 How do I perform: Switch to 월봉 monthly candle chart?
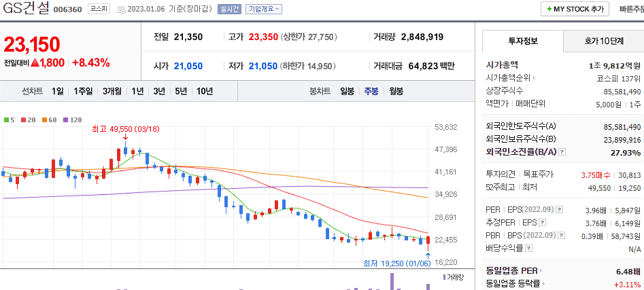pyautogui.click(x=396, y=92)
